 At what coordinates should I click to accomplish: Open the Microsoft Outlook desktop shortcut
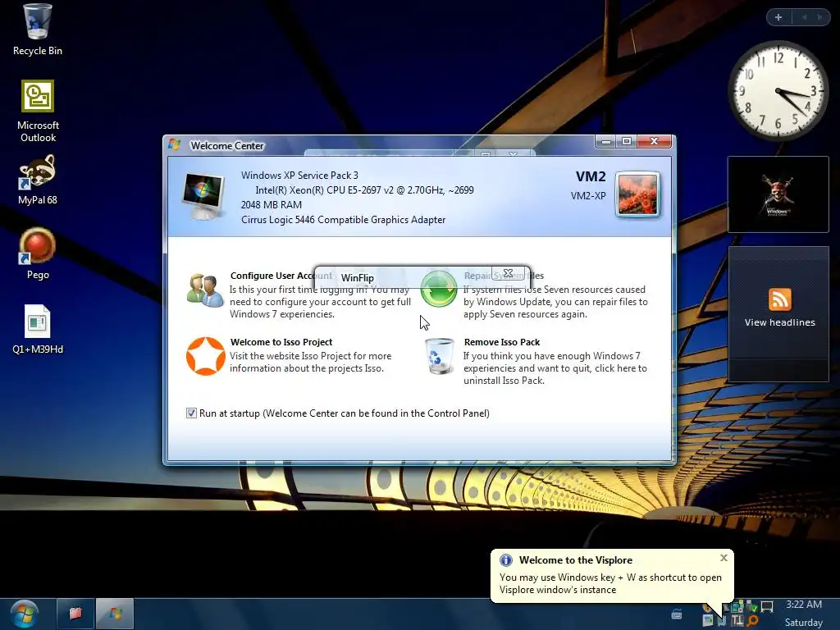coord(38,111)
